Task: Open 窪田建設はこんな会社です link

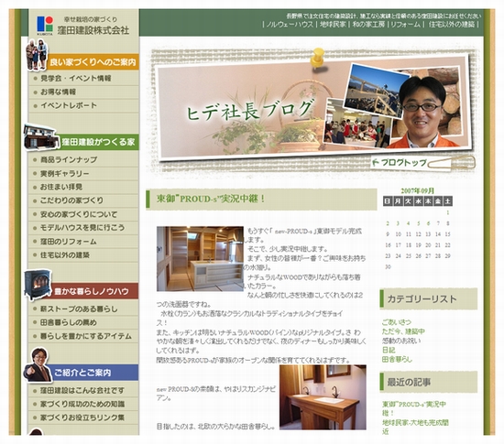Action: [82, 391]
